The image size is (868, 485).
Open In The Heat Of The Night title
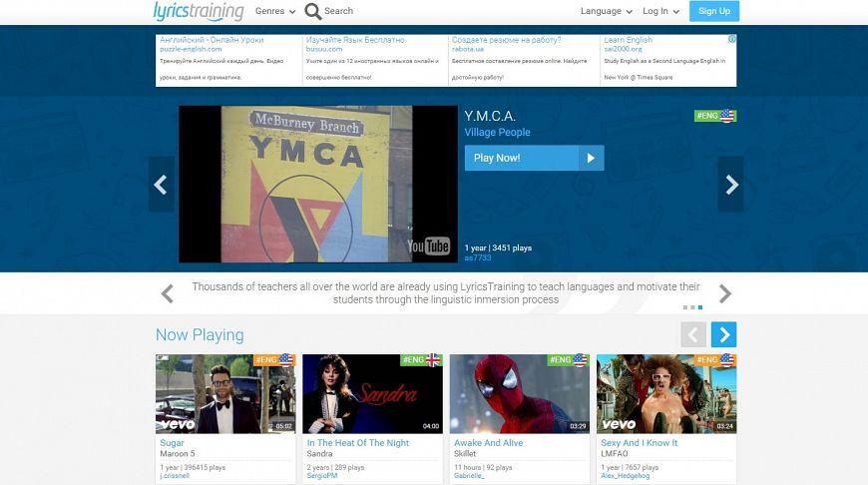pos(357,443)
